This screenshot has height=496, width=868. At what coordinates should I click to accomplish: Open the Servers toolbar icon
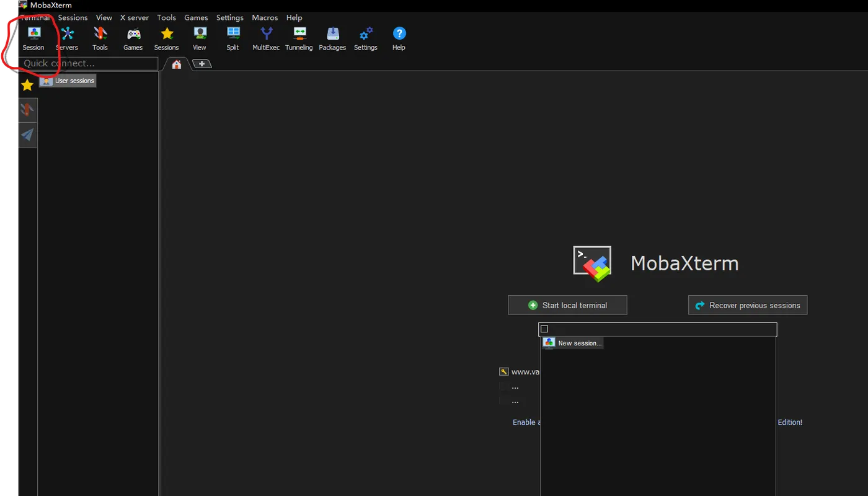coord(67,38)
